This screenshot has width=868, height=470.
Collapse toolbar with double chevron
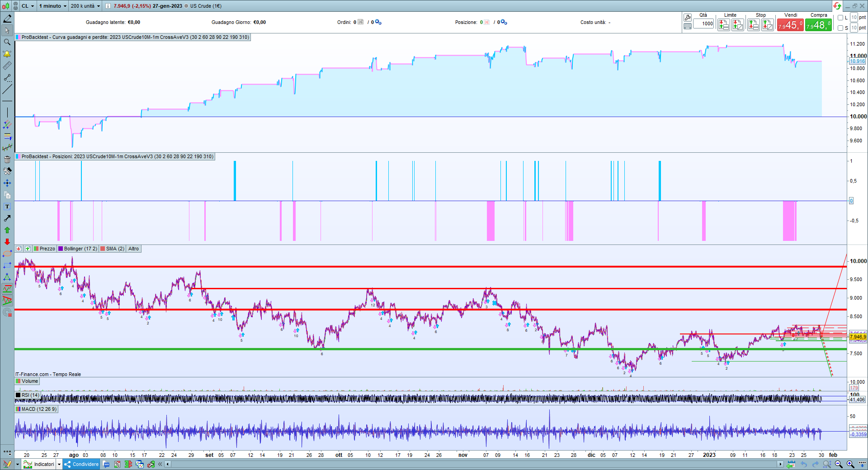[160, 464]
